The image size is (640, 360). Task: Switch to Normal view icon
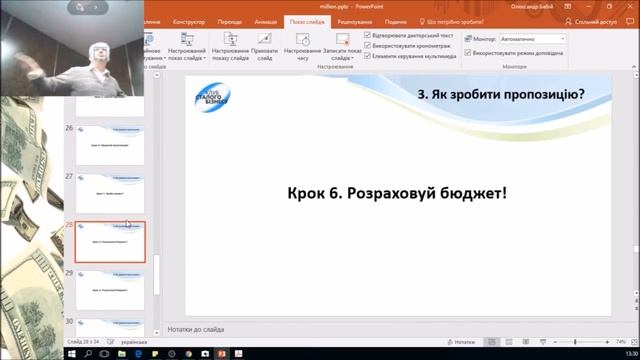(492, 342)
